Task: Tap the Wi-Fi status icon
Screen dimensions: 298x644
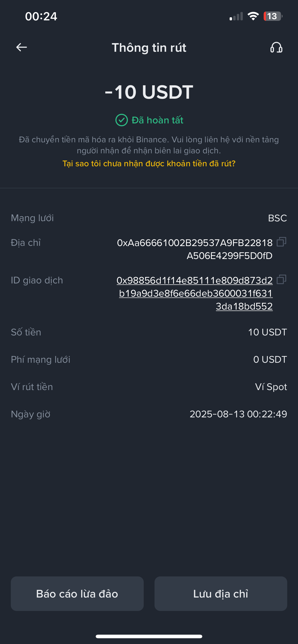Action: pos(253,17)
